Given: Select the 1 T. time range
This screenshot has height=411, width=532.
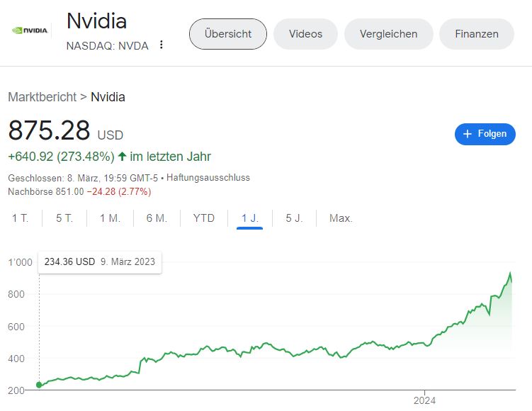Looking at the screenshot, I should click(x=20, y=218).
